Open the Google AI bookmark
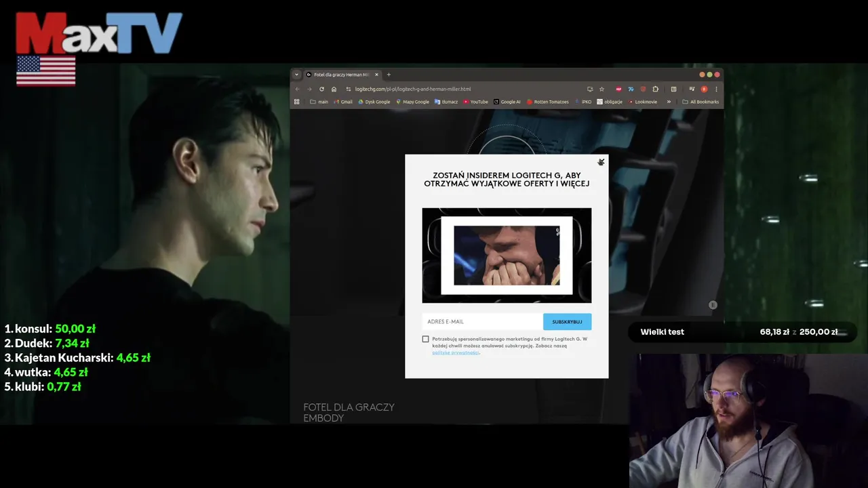This screenshot has height=488, width=868. click(507, 102)
